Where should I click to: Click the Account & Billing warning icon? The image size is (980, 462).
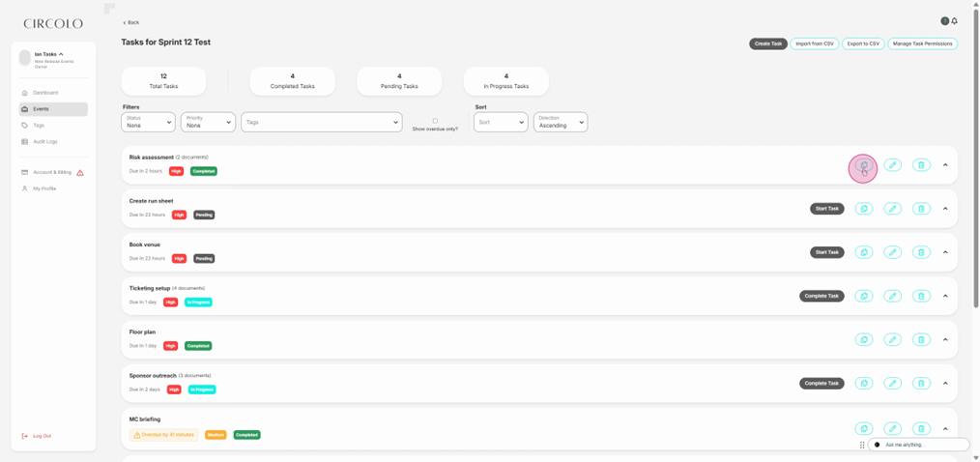click(80, 173)
